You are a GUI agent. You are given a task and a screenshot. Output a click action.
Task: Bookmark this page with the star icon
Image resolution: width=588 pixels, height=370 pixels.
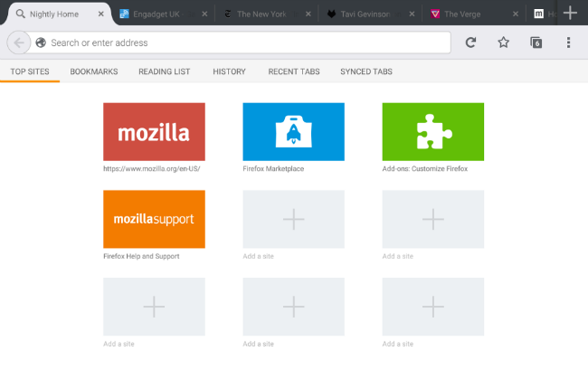coord(503,43)
